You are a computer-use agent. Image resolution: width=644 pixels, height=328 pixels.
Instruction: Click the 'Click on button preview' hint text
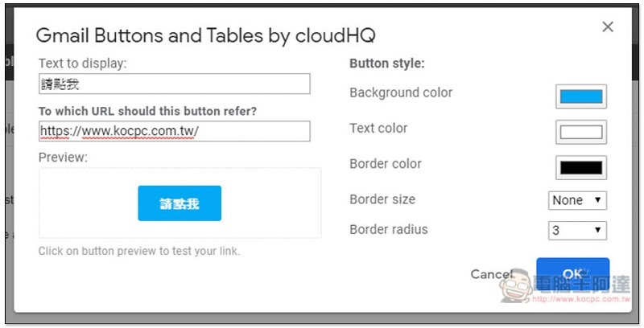tap(138, 251)
